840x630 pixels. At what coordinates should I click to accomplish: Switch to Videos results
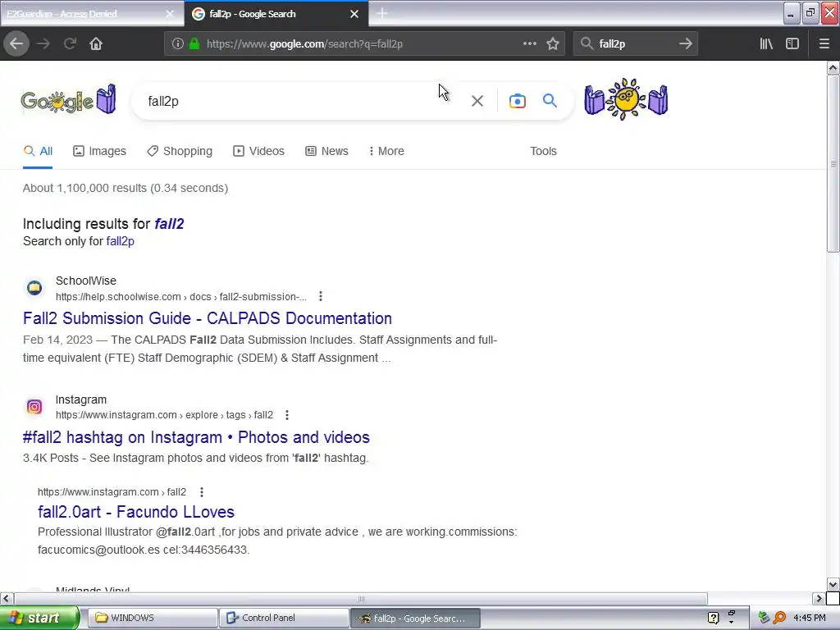258,151
